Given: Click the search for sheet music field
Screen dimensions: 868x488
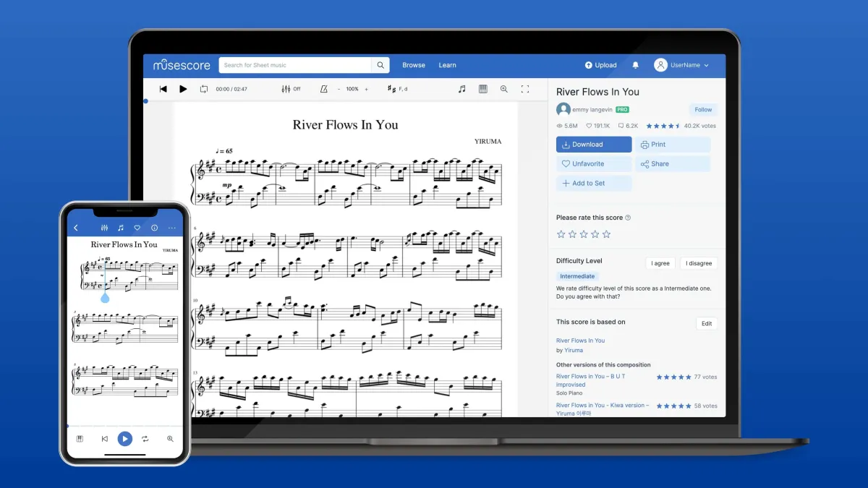Looking at the screenshot, I should (295, 65).
